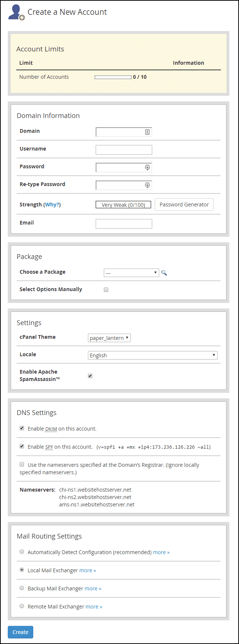Open the Why? strength link
Screen dimensions: 239x644
pos(52,205)
